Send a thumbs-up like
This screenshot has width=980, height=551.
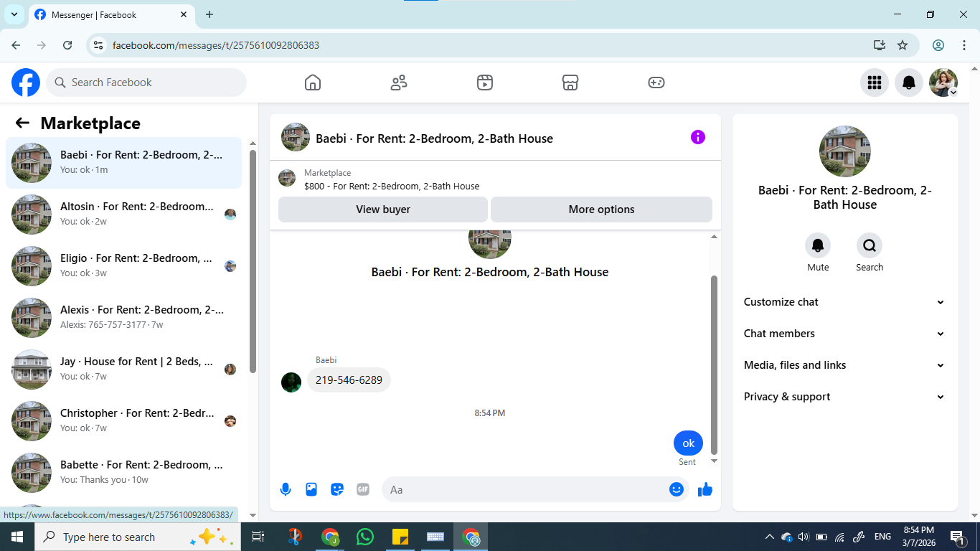point(705,489)
